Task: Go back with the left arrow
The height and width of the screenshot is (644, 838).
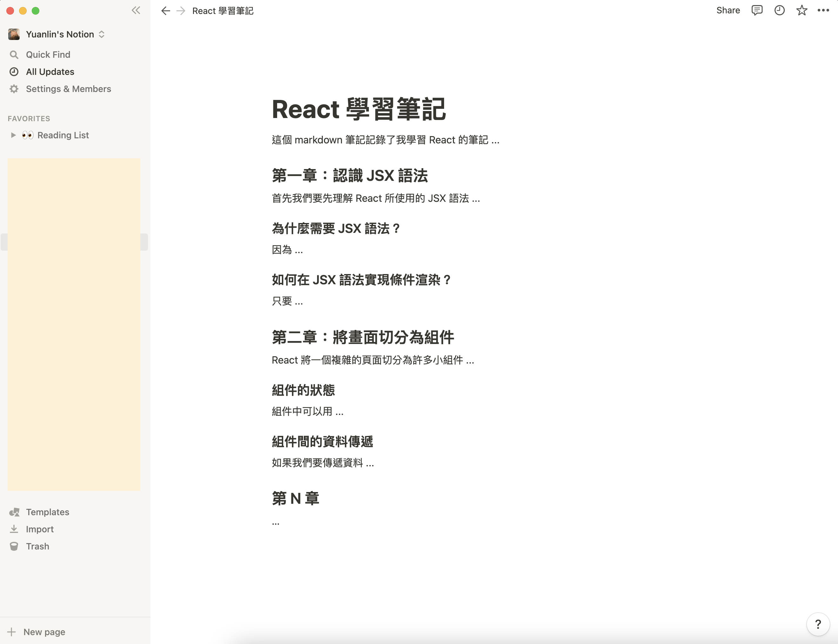Action: coord(166,11)
